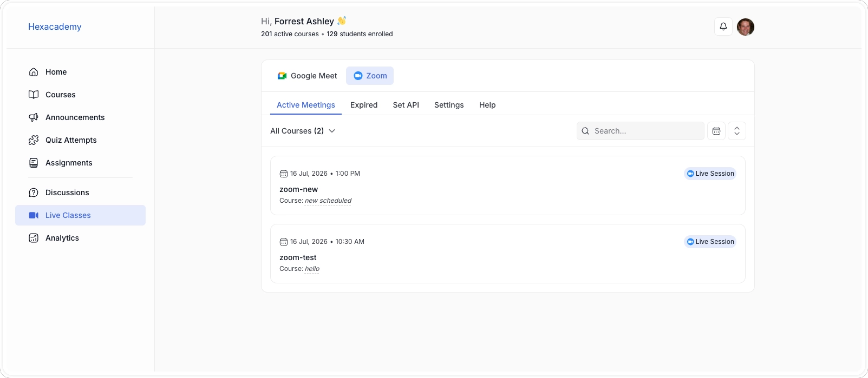
Task: Follow the 'hello' course link
Action: tap(312, 269)
